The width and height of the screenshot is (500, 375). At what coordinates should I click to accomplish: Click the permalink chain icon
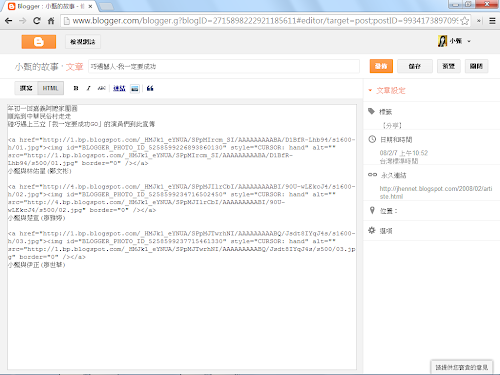pyautogui.click(x=372, y=175)
